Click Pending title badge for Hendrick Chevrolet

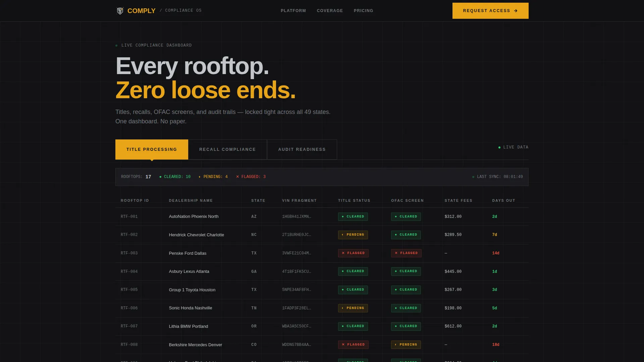pyautogui.click(x=353, y=235)
